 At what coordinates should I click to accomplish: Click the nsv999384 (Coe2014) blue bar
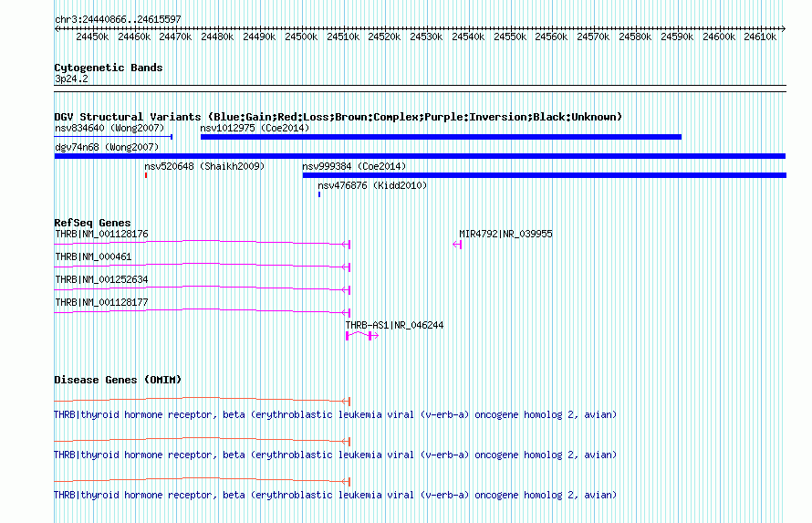point(545,175)
